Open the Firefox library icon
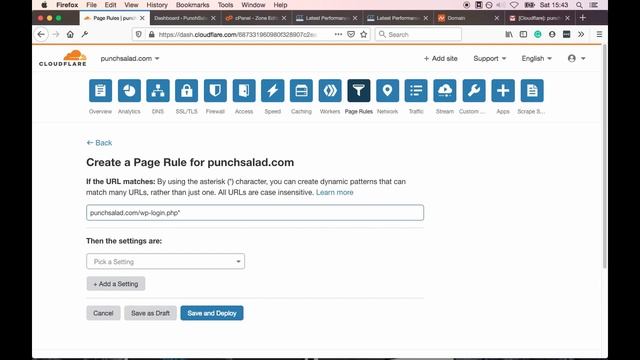 [x=509, y=34]
